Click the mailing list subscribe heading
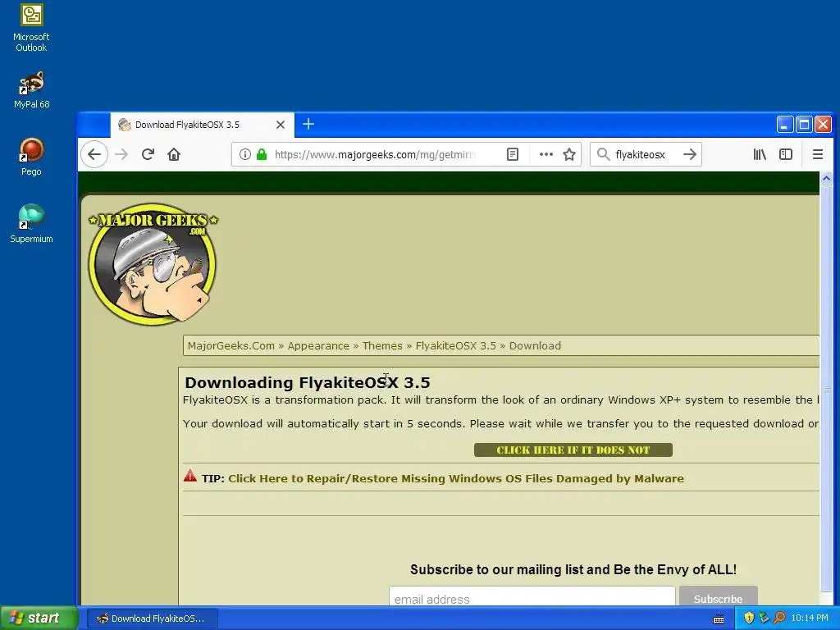 pos(573,569)
